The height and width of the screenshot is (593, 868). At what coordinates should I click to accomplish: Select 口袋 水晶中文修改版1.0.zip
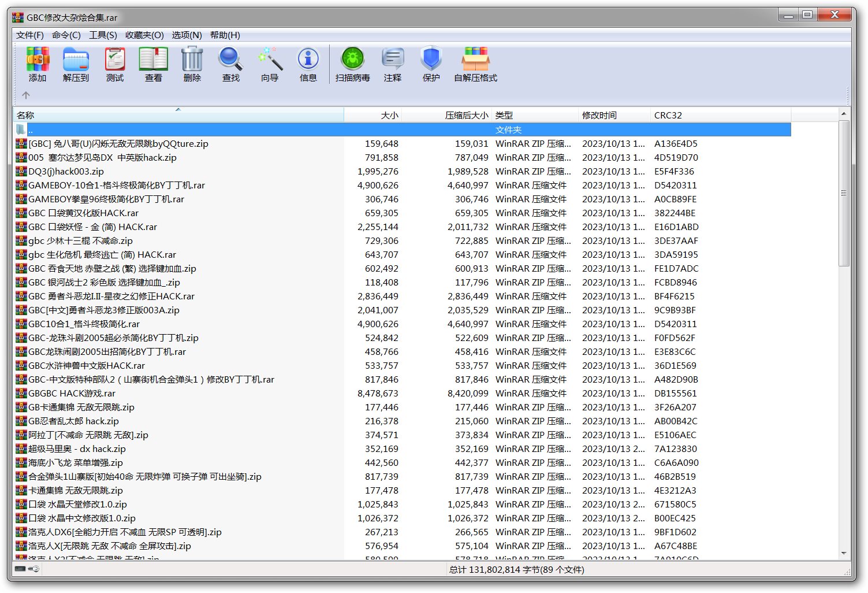(x=82, y=518)
